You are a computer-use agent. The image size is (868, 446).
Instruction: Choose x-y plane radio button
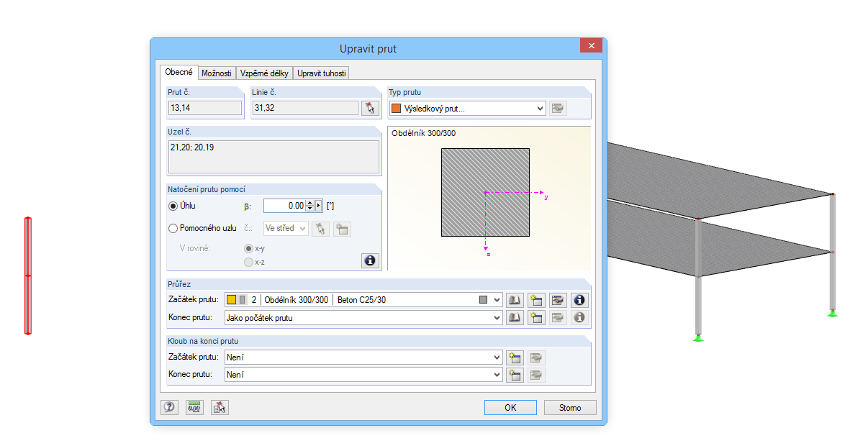[x=249, y=248]
